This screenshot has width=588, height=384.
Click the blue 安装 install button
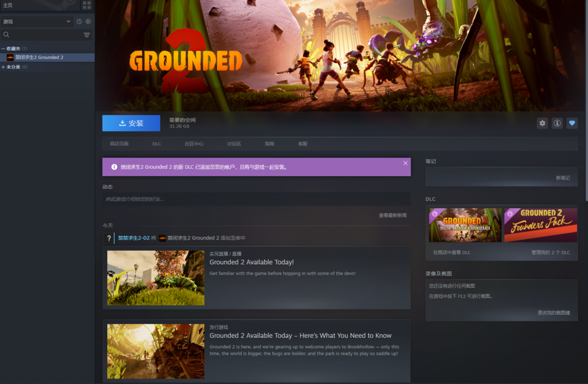point(131,123)
